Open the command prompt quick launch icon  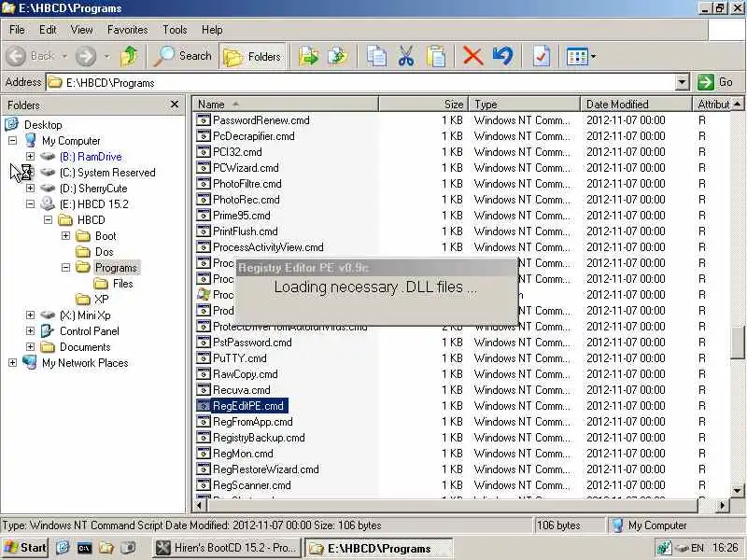(84, 548)
